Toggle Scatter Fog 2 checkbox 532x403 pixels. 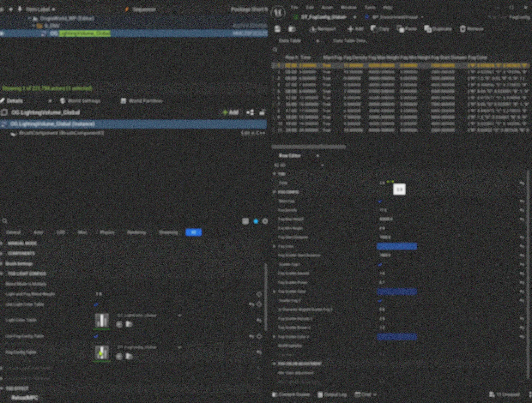click(380, 301)
